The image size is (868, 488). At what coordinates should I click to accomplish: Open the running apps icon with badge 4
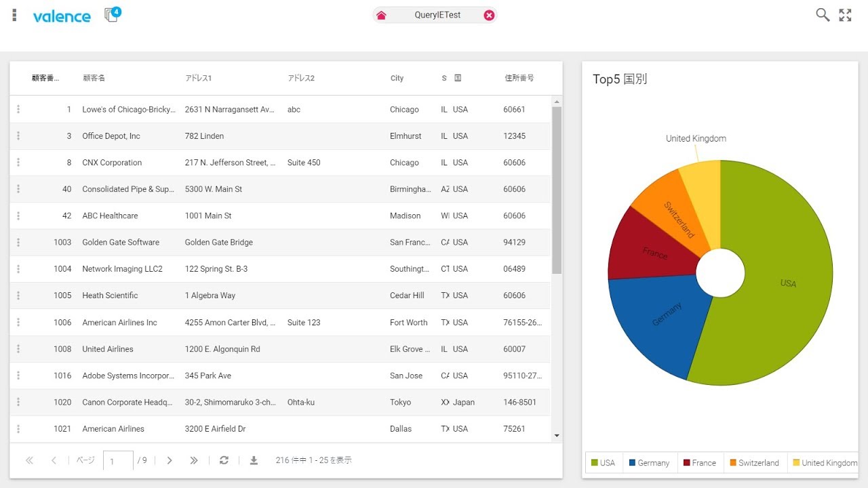pyautogui.click(x=113, y=14)
